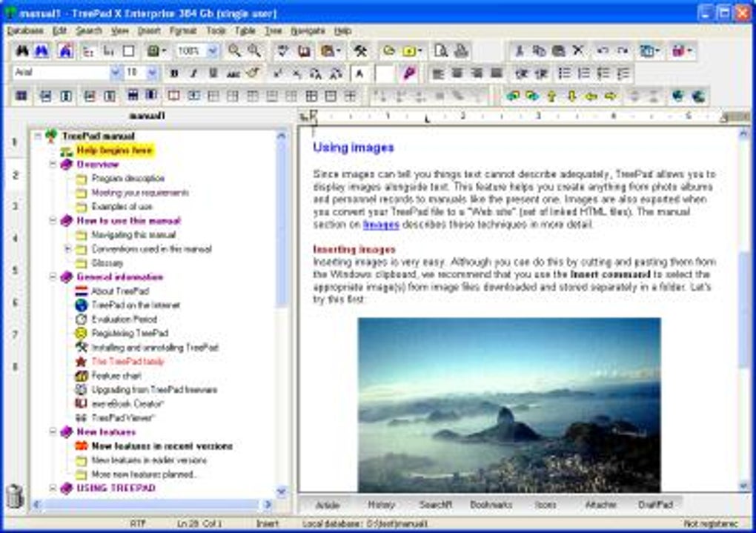Click the white background color box

click(x=384, y=73)
